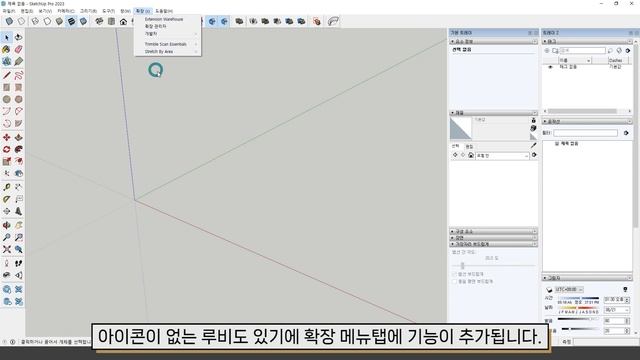Collapse the 윤곽선 panel

click(587, 122)
